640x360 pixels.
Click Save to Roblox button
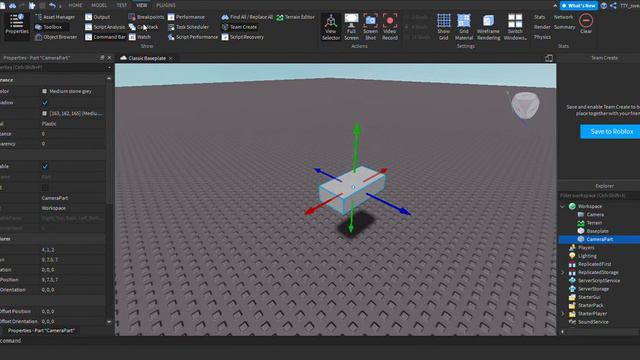click(x=611, y=131)
